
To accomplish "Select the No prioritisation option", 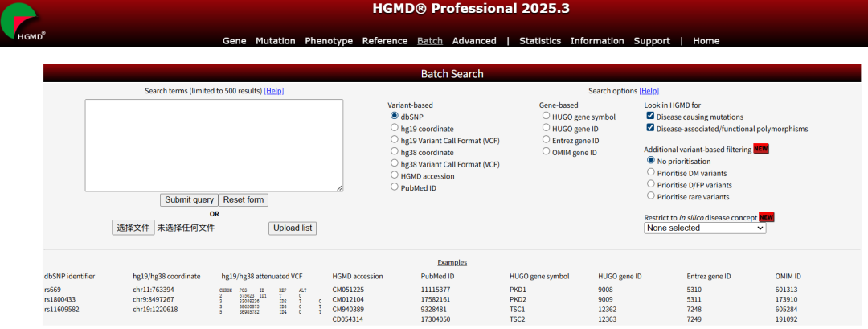I will [x=651, y=161].
